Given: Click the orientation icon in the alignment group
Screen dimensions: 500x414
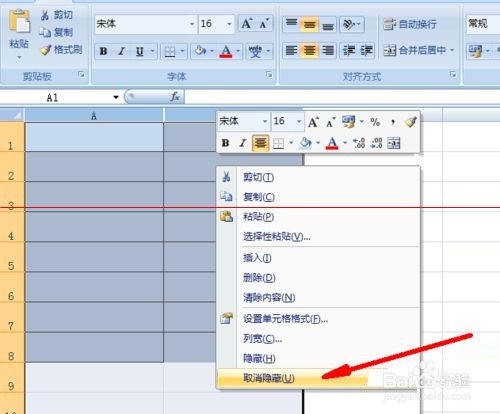Looking at the screenshot, I should click(349, 24).
